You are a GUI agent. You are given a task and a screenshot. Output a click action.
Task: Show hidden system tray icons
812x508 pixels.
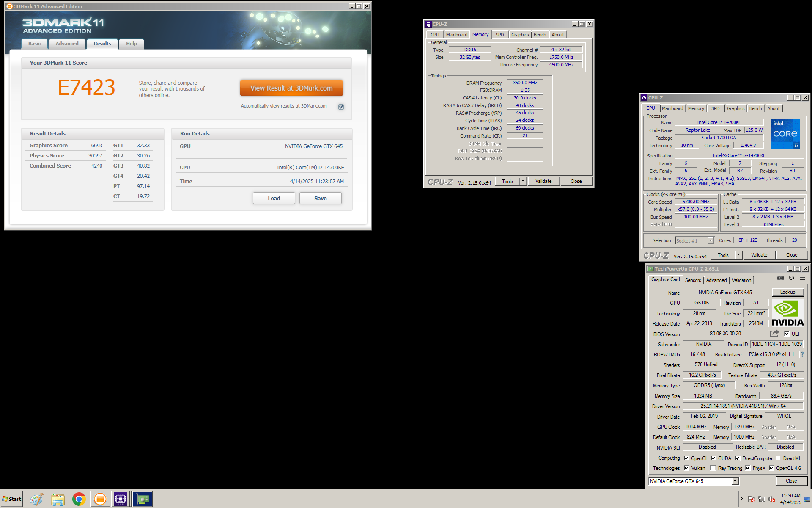[x=742, y=499]
